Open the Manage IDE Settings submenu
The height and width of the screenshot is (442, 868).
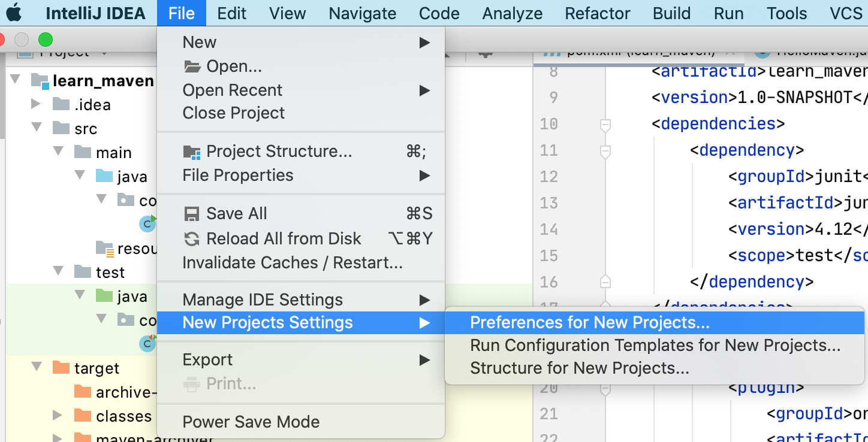click(263, 299)
